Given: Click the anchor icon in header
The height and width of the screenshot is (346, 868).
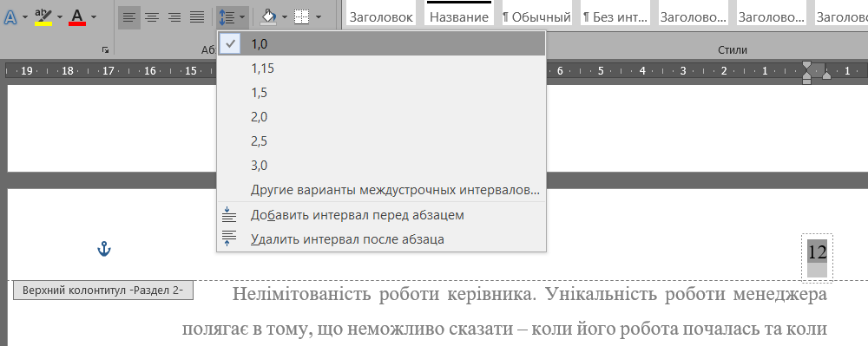Looking at the screenshot, I should tap(104, 249).
